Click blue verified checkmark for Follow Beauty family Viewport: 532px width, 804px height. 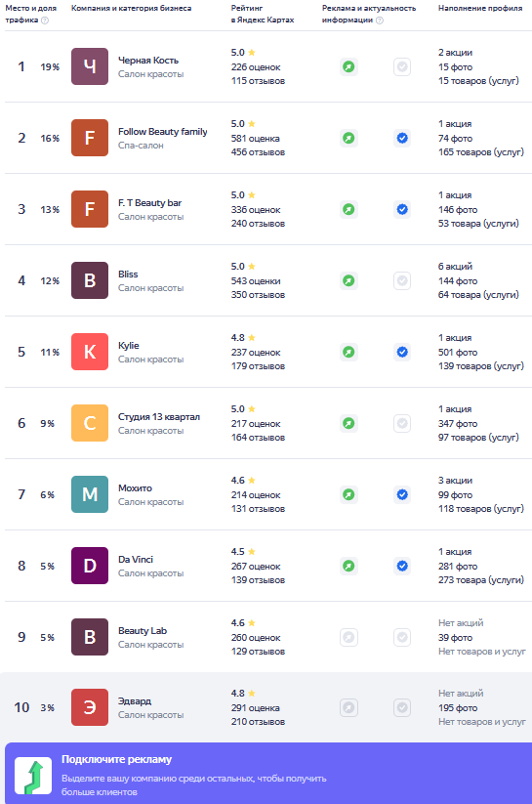click(402, 138)
